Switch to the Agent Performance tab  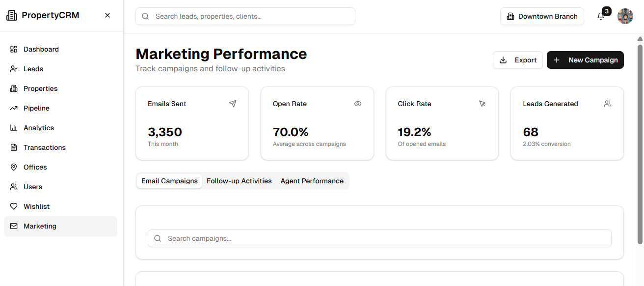(312, 181)
